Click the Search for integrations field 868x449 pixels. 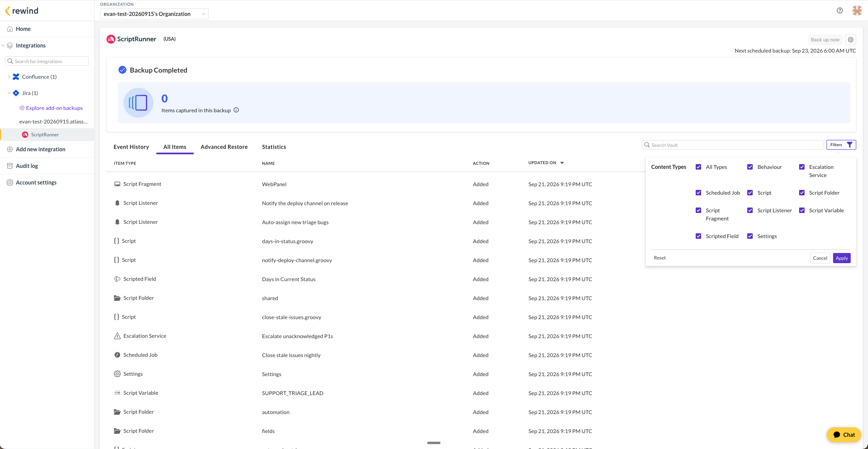click(47, 61)
